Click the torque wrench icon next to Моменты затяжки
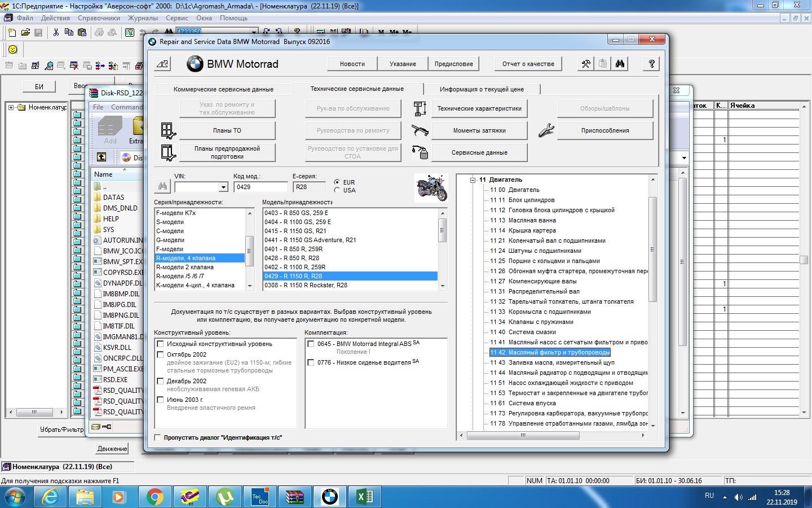The width and height of the screenshot is (812, 508). click(420, 130)
